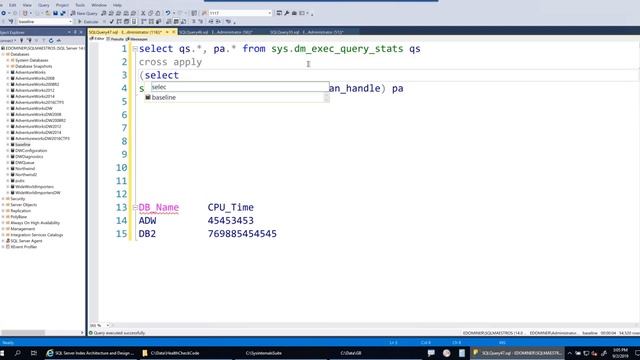The image size is (640, 360).
Task: Click the Properties wrench icon
Action: tap(287, 13)
